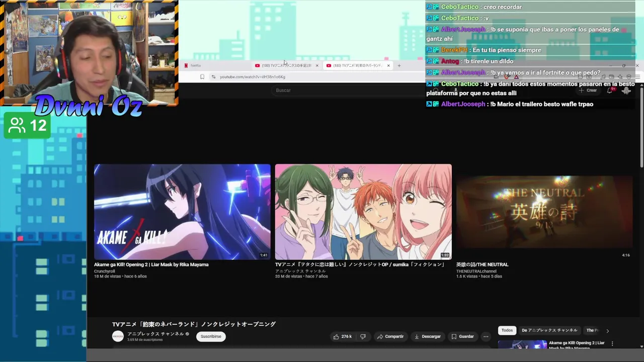Show more filter chips with the arrow

(607, 331)
